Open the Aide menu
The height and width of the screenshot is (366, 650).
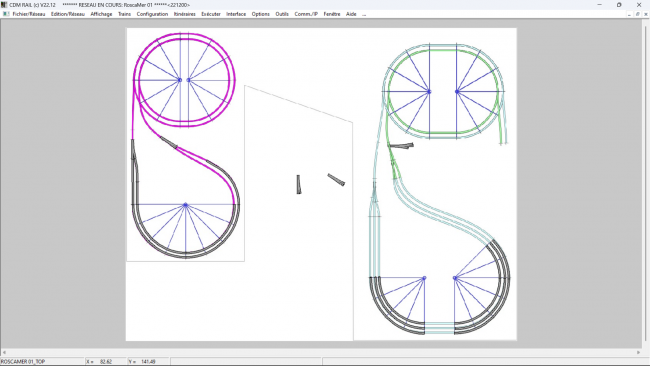351,14
